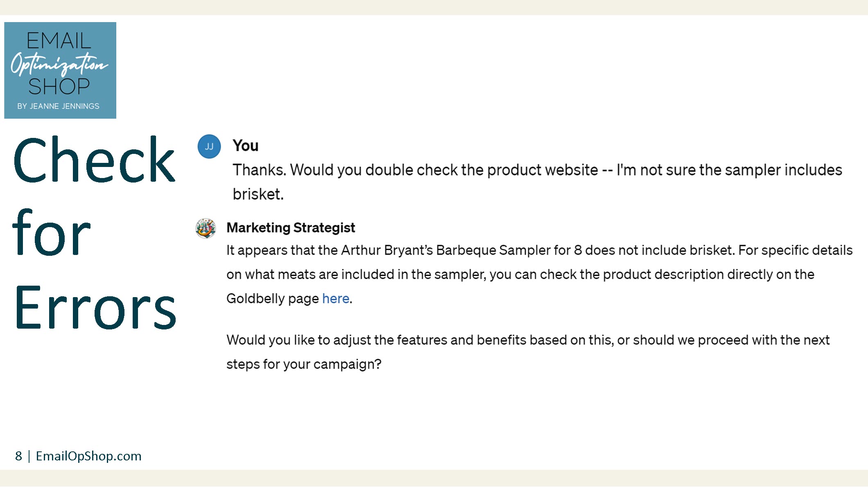Click the Email Optimization Shop logo

click(60, 70)
